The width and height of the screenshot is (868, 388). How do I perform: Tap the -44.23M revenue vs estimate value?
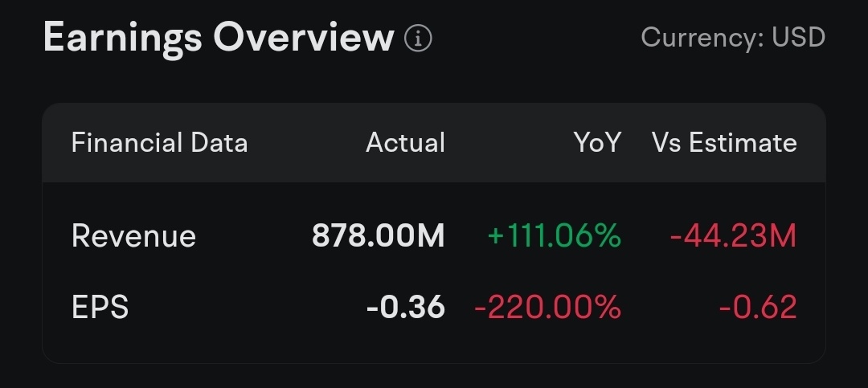[x=733, y=236]
